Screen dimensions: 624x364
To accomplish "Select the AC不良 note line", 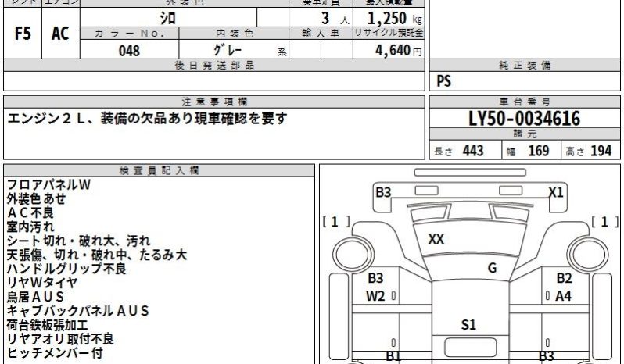I will pos(30,212).
